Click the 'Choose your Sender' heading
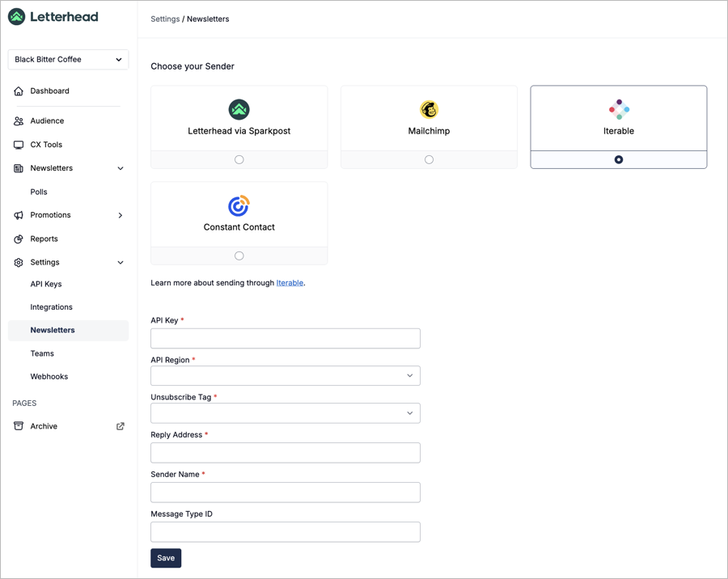The height and width of the screenshot is (579, 728). point(193,66)
